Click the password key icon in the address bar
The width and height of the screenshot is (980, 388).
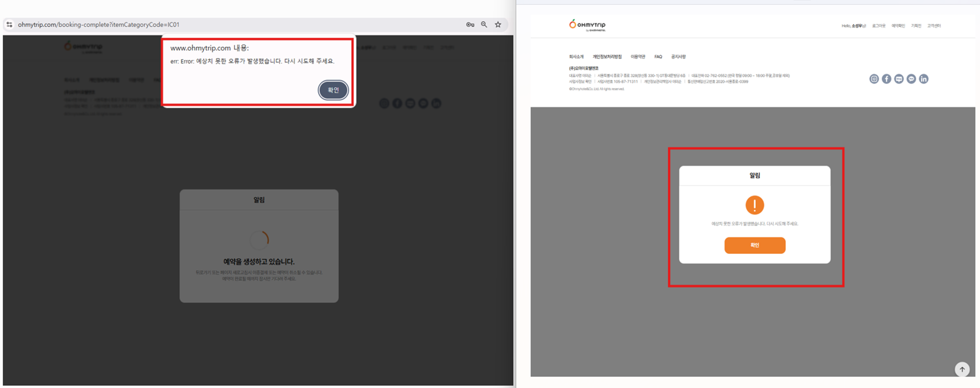click(470, 25)
